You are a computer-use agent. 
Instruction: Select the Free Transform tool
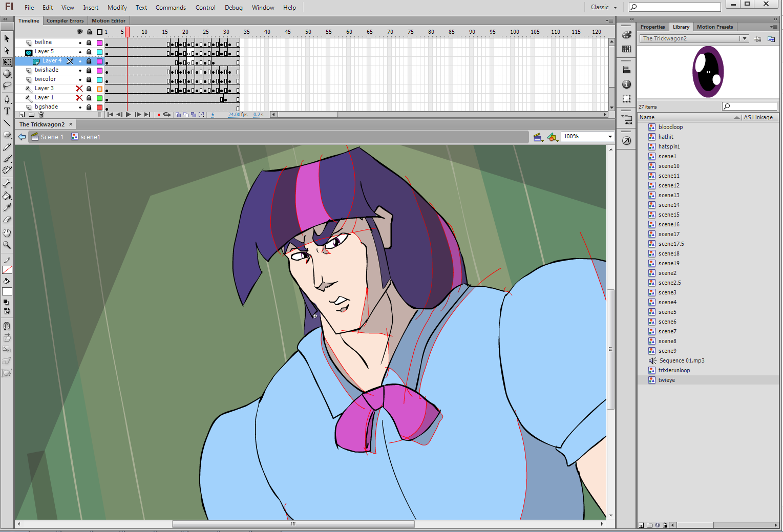7,62
